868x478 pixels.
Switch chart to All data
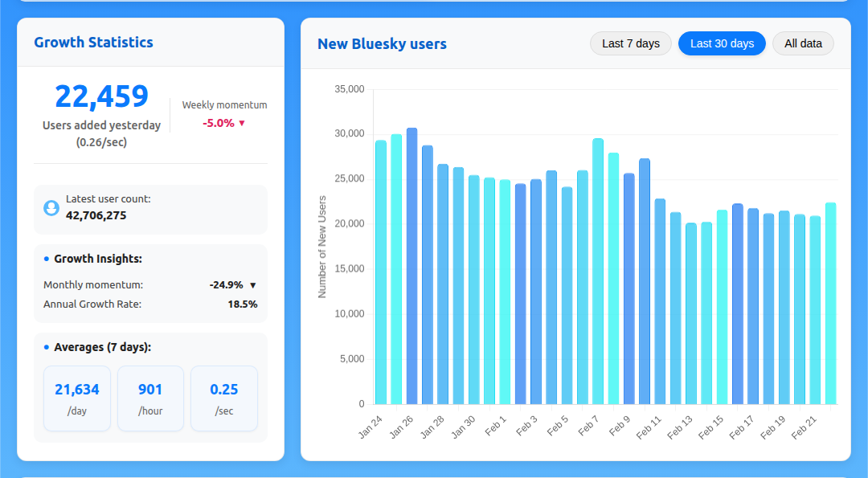803,43
